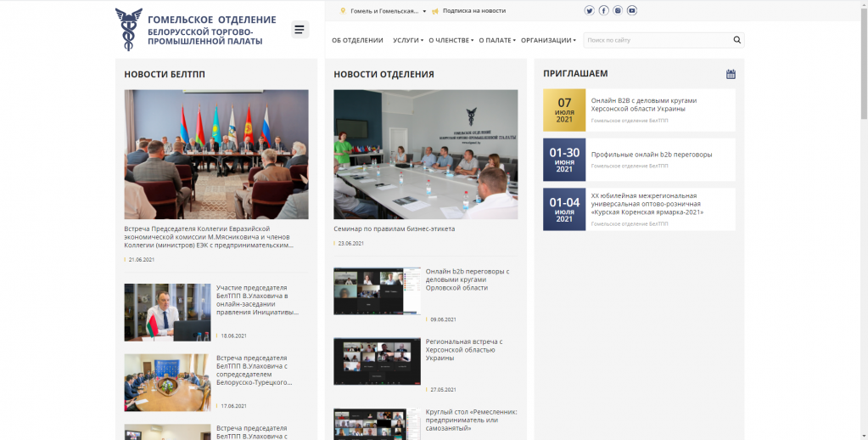
Task: Open the Круглый стол «Ремесленник» article
Action: [471, 420]
